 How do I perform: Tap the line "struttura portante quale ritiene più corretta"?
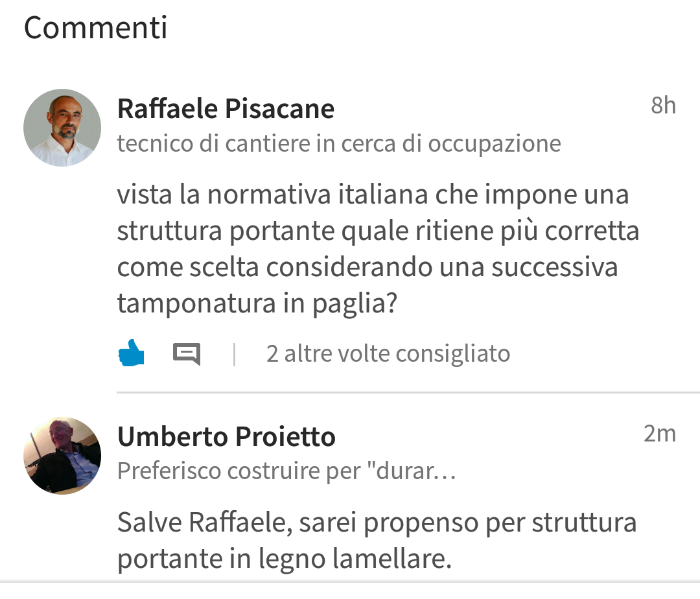[x=378, y=231]
